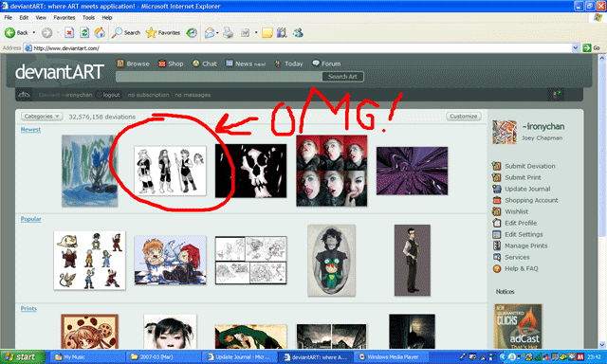Click the Print toolbar icon
This screenshot has height=364, width=607.
[228, 33]
